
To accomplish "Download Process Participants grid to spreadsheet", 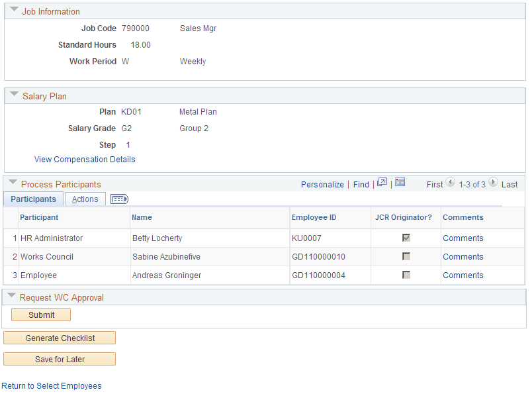I will click(400, 183).
